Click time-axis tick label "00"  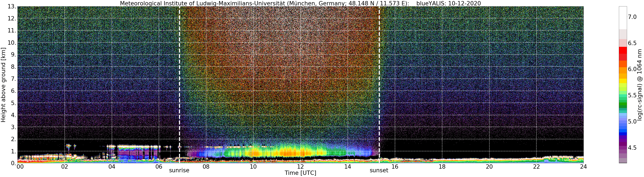[x=20, y=167]
